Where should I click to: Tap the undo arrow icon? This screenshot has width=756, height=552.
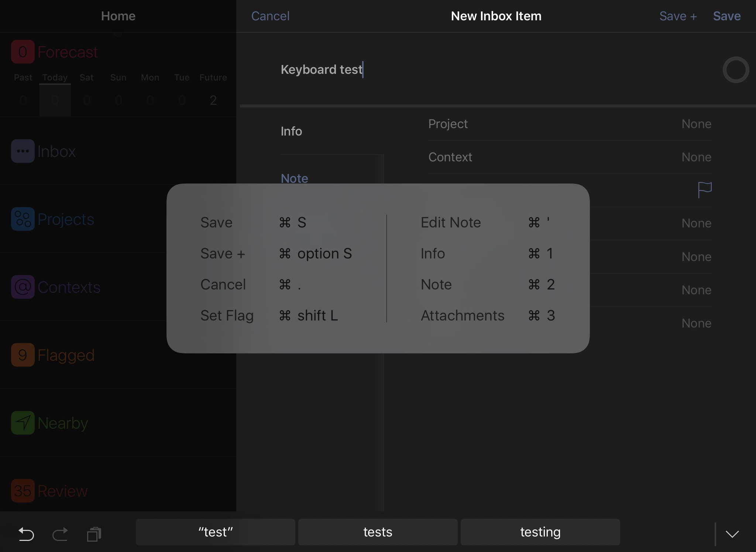(26, 534)
